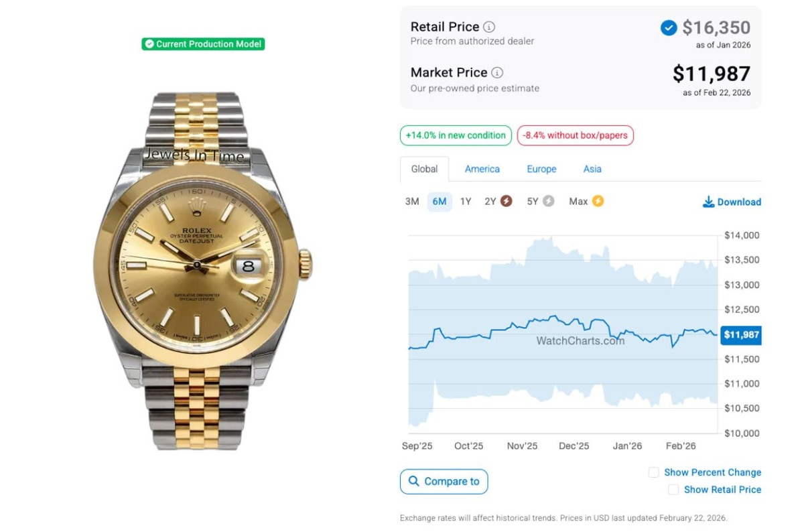The image size is (804, 532).
Task: Click the +14.0% in new condition badge
Action: point(456,135)
